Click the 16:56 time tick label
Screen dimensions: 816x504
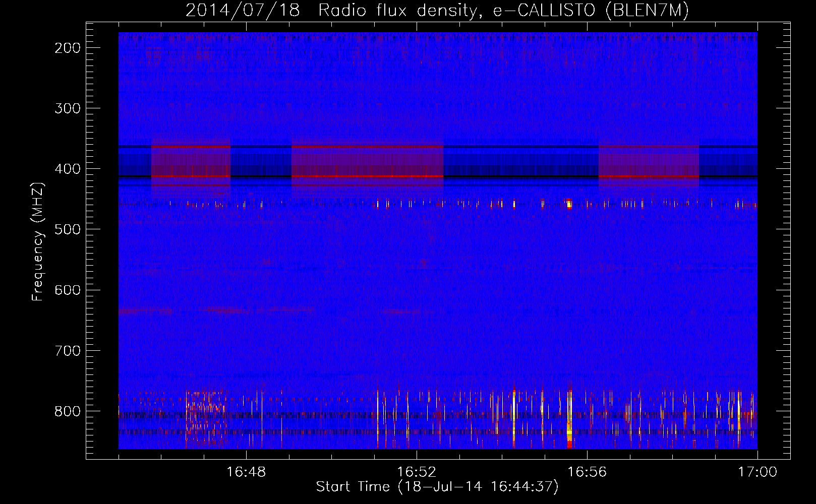point(587,472)
